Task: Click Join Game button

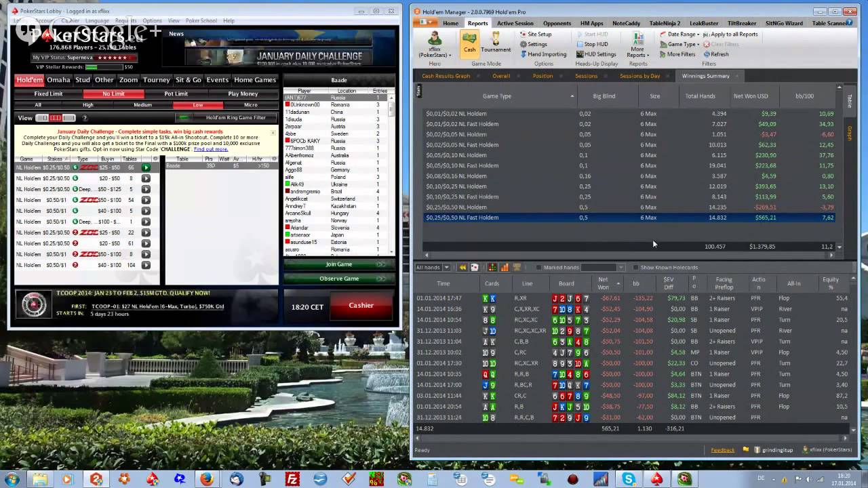Action: [x=339, y=264]
